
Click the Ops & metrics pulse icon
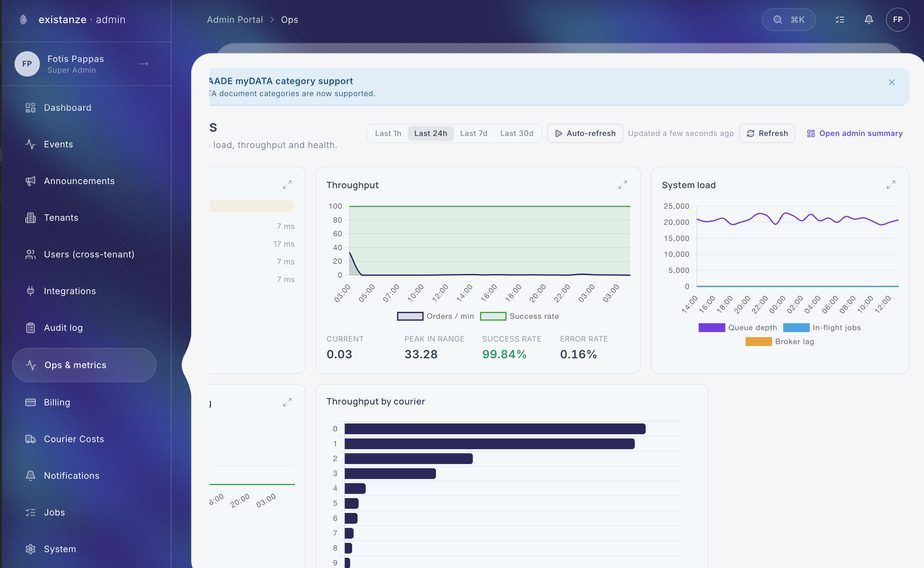[x=31, y=365]
